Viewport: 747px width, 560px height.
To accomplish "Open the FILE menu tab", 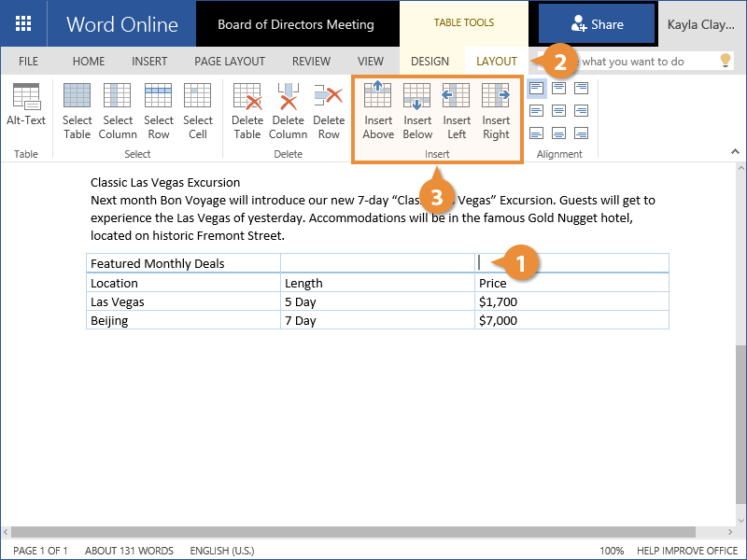I will point(29,62).
